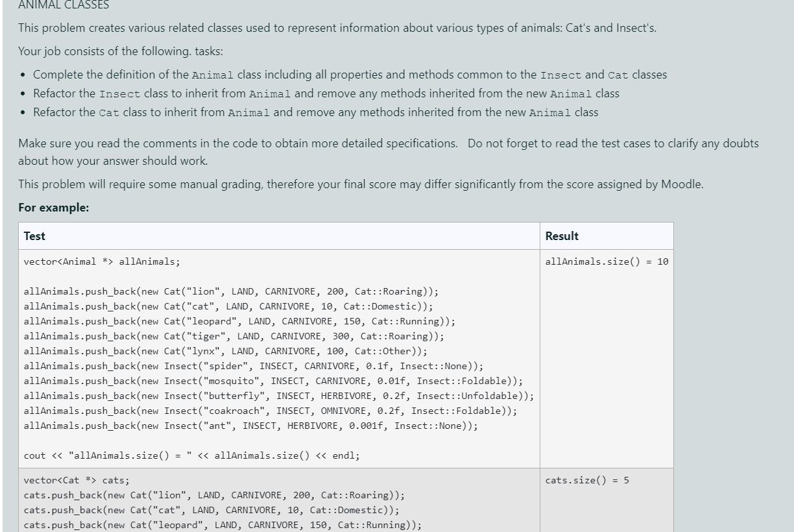
Task: Click the allAnimals.size() = 10 result cell
Action: pos(607,261)
